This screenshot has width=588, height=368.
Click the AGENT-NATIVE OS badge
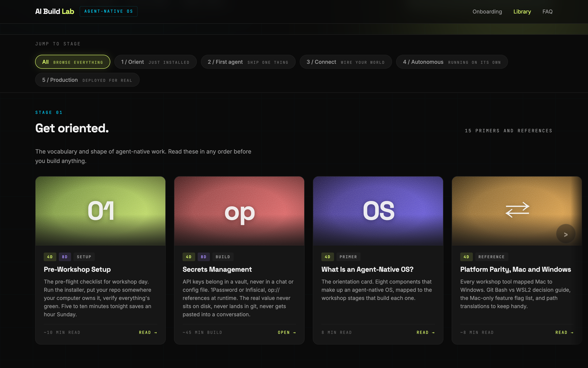coord(108,11)
